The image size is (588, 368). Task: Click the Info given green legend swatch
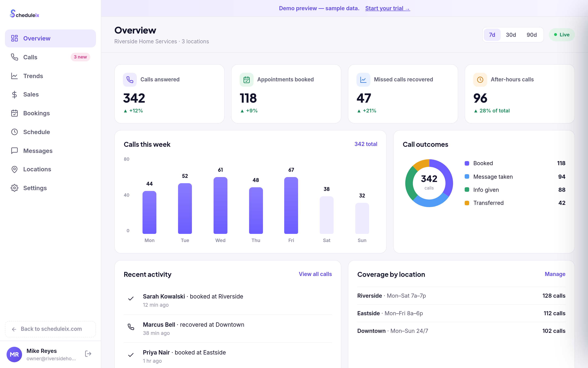pyautogui.click(x=467, y=190)
